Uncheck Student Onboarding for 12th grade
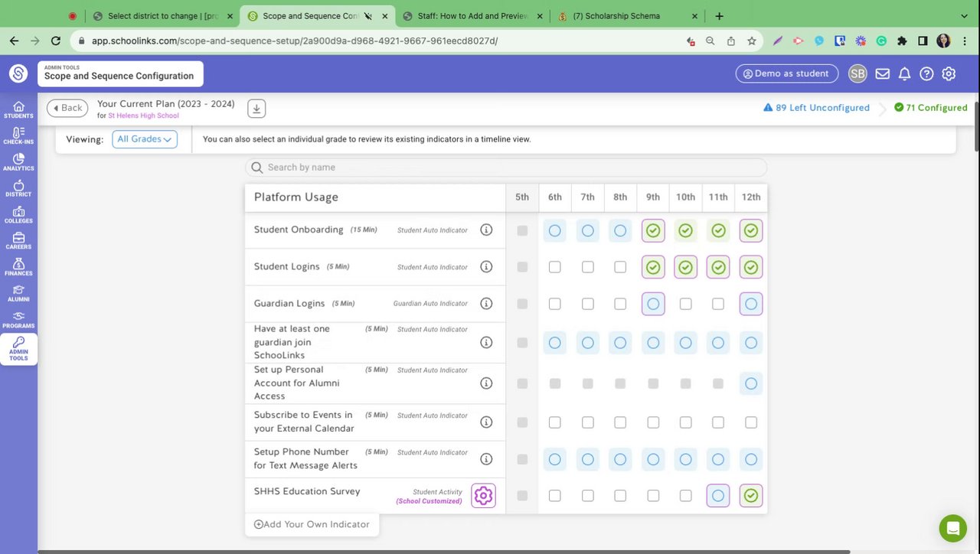Image resolution: width=980 pixels, height=554 pixels. (x=751, y=230)
